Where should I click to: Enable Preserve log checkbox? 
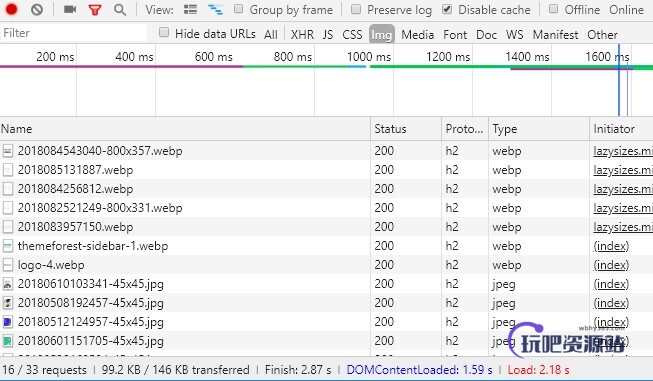(356, 9)
